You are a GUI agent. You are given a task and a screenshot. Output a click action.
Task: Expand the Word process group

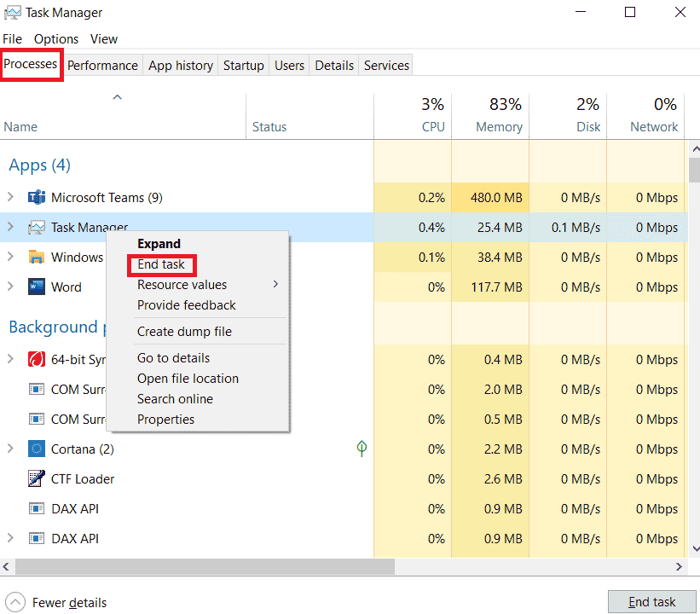(x=11, y=287)
